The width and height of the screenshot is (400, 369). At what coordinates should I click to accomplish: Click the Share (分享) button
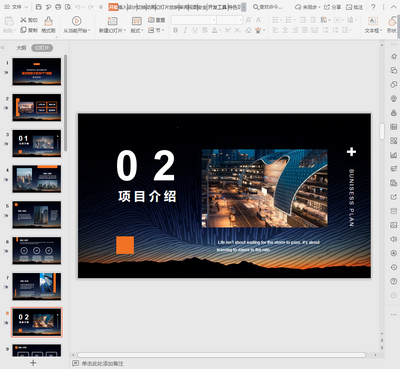[x=333, y=7]
